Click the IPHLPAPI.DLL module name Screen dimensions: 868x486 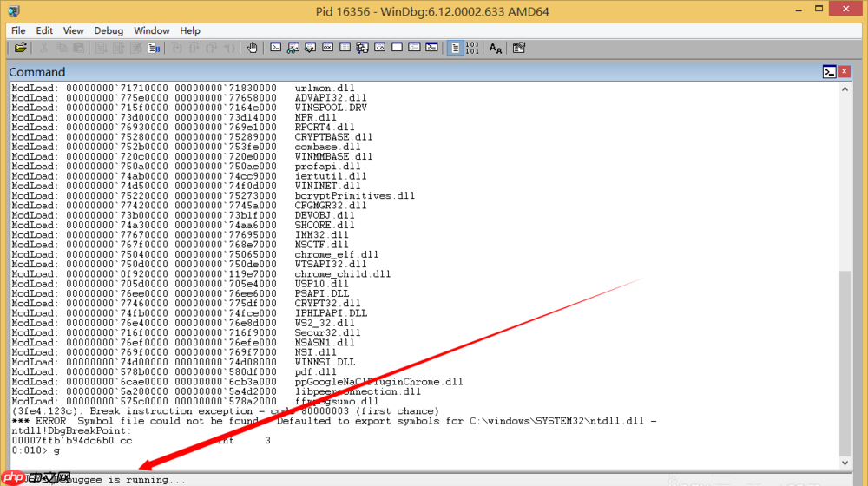[331, 313]
